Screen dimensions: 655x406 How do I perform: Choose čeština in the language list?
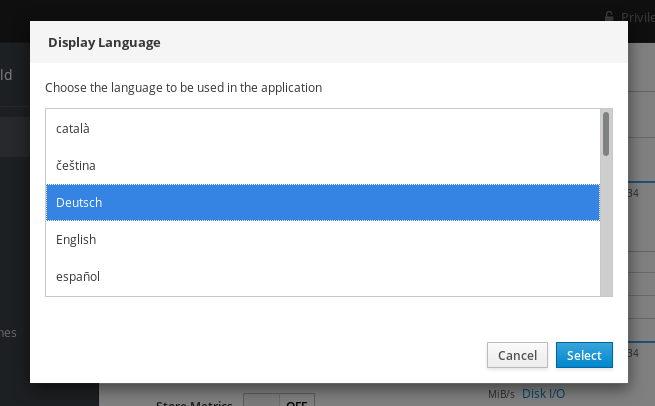[323, 165]
